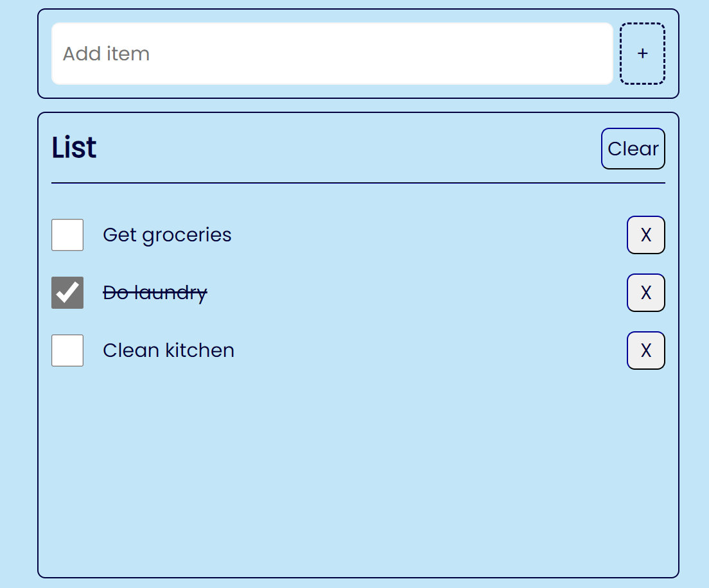The width and height of the screenshot is (709, 588).
Task: Click the plus button to add item
Action: [642, 54]
